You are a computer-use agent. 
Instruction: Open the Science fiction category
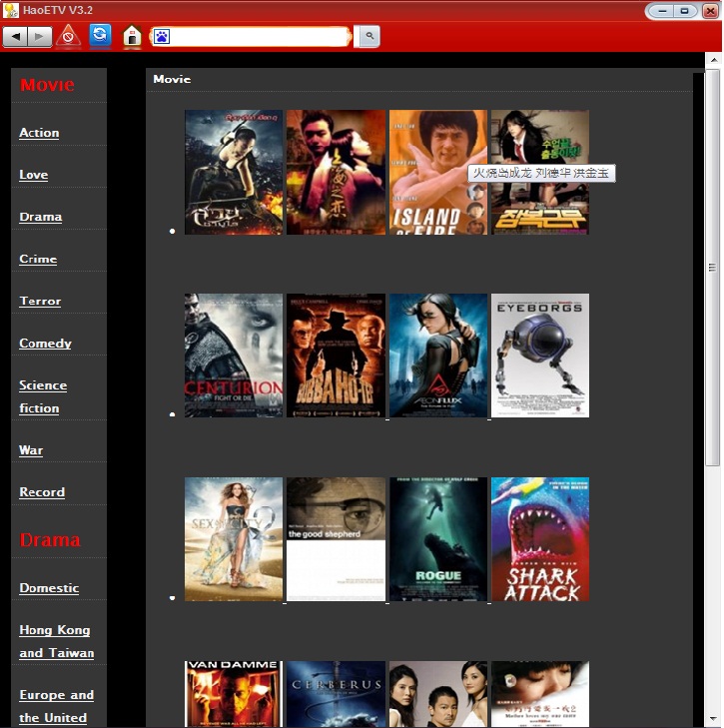coord(43,396)
